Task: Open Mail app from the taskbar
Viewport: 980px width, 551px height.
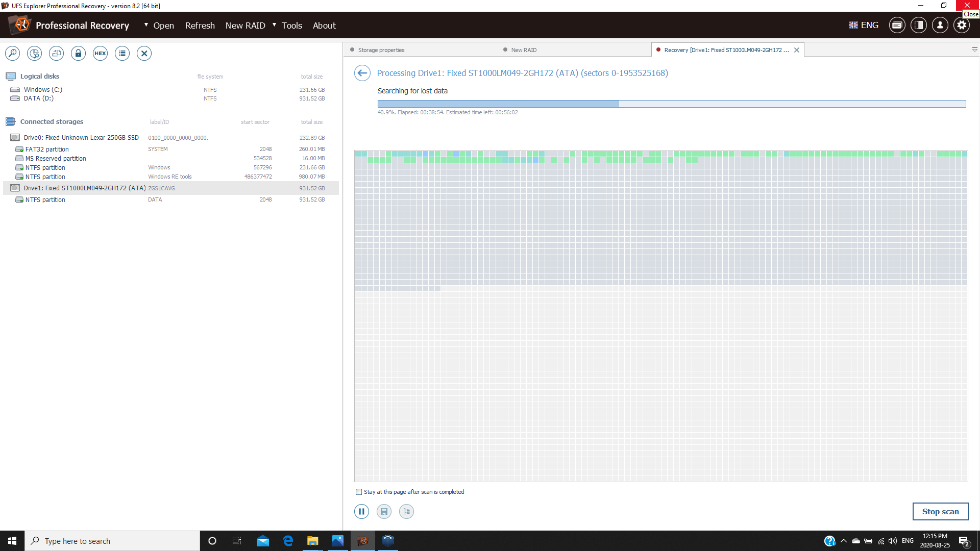Action: [263, 541]
